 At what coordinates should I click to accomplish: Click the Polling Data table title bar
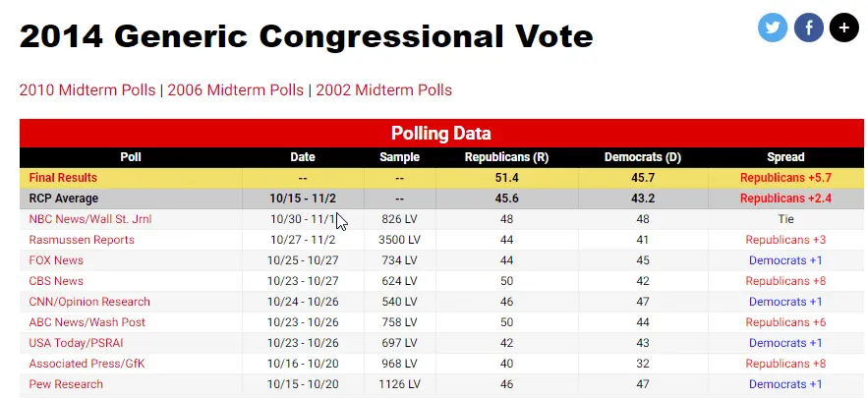pyautogui.click(x=441, y=134)
